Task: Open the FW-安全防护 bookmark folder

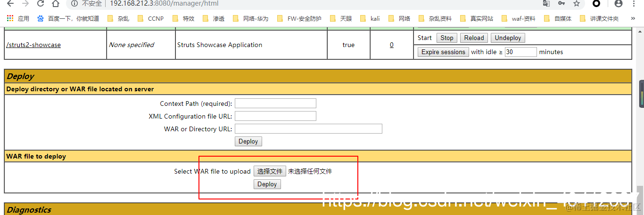Action: [299, 19]
